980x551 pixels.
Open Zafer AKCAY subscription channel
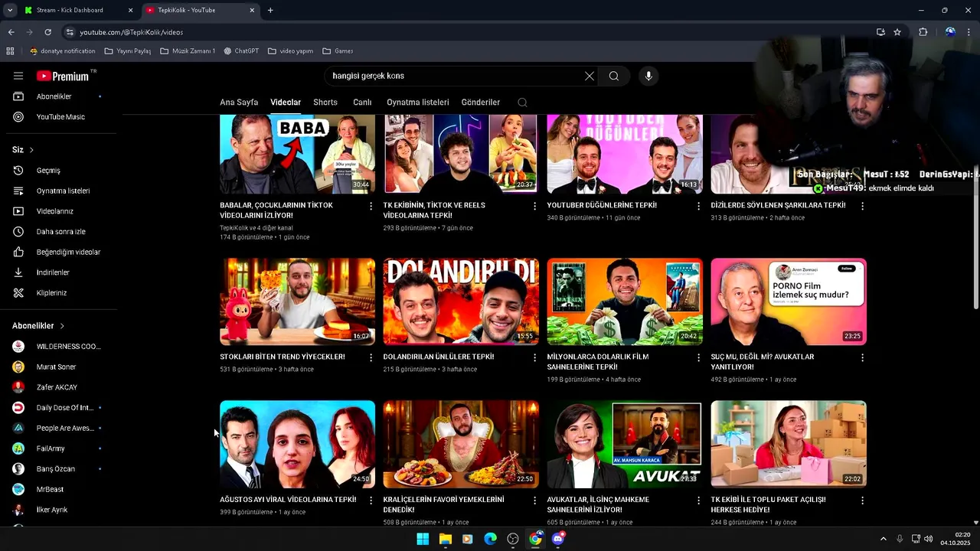tap(58, 387)
